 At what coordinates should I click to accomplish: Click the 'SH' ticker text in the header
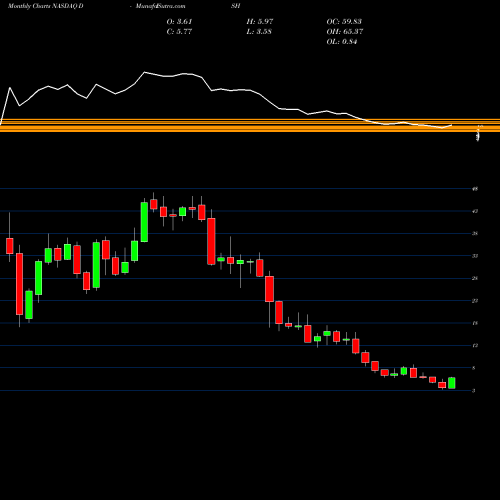235,6
